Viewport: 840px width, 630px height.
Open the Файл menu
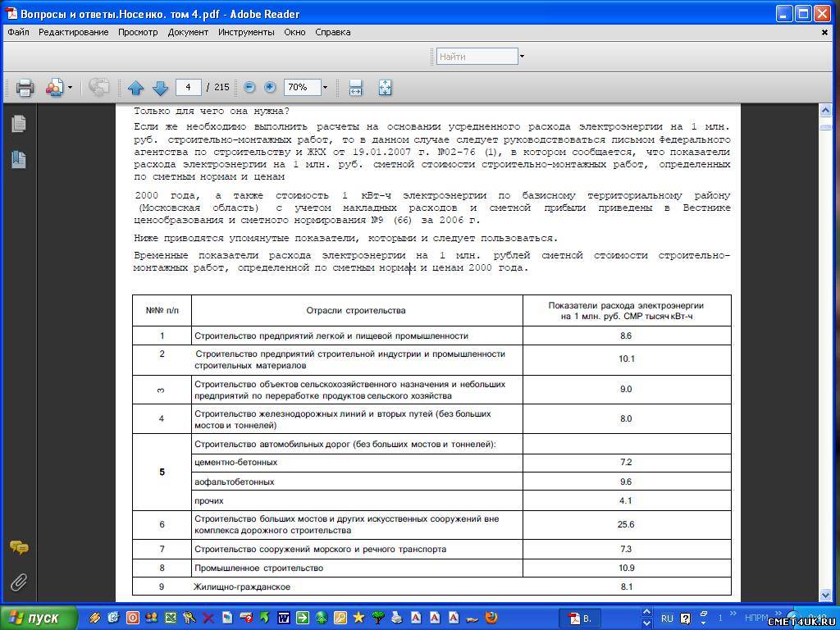tap(18, 32)
